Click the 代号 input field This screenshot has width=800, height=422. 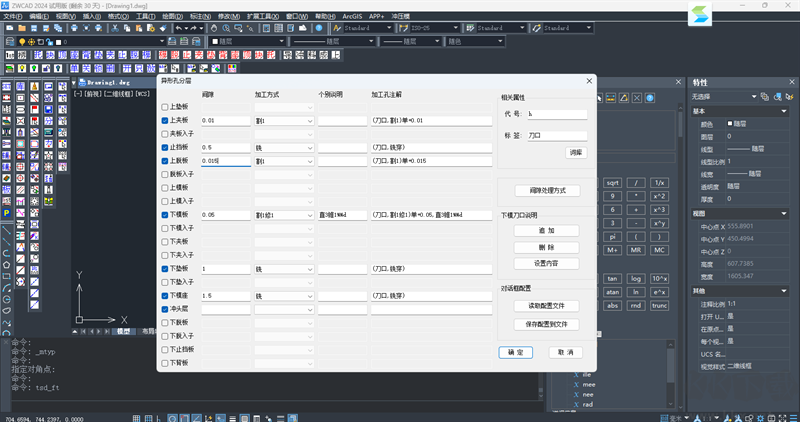click(557, 115)
